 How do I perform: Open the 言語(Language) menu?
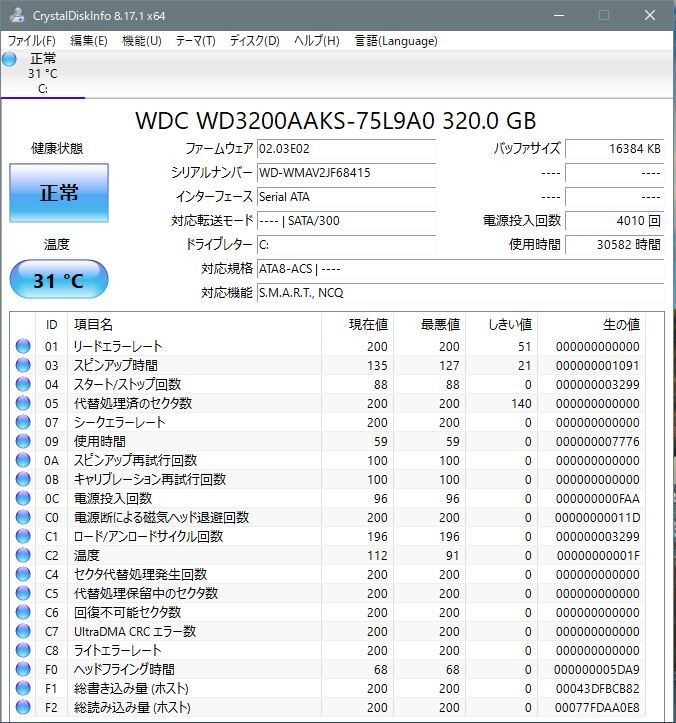coord(396,41)
